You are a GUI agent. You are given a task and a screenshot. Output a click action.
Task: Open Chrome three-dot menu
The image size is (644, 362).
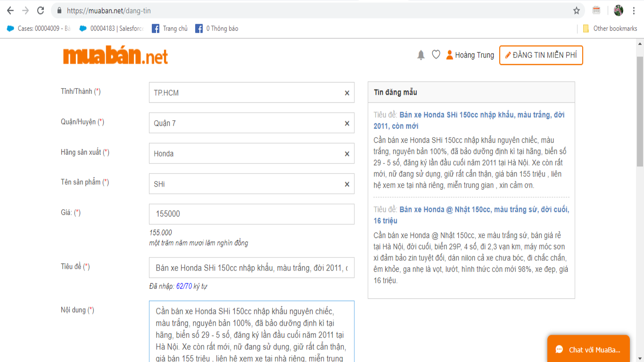pyautogui.click(x=634, y=10)
